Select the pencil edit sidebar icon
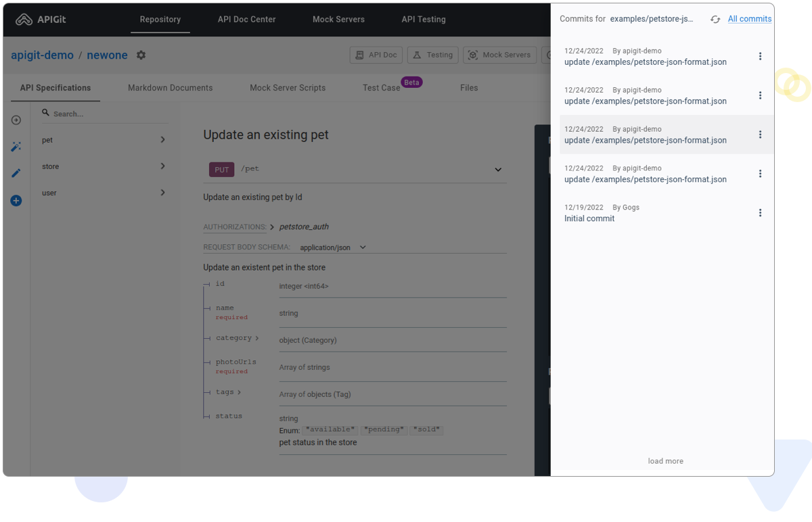 pyautogui.click(x=16, y=173)
